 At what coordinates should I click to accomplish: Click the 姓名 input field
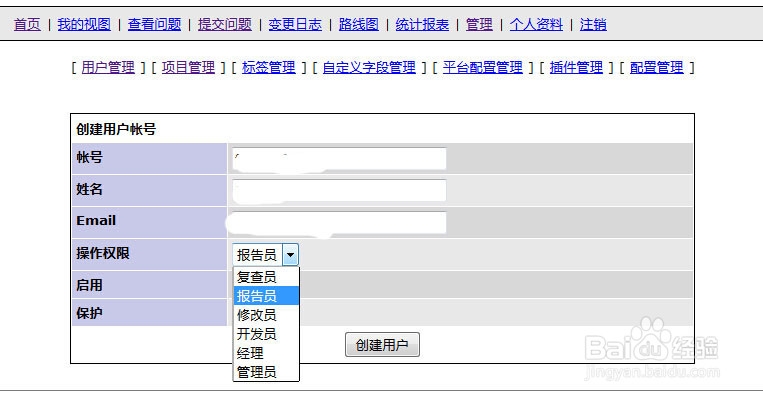click(x=339, y=190)
